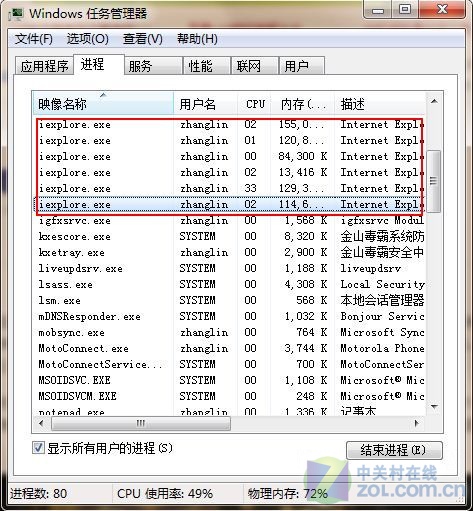Select iexplore.exe row using 33 CPU
The width and height of the screenshot is (473, 511).
(229, 188)
